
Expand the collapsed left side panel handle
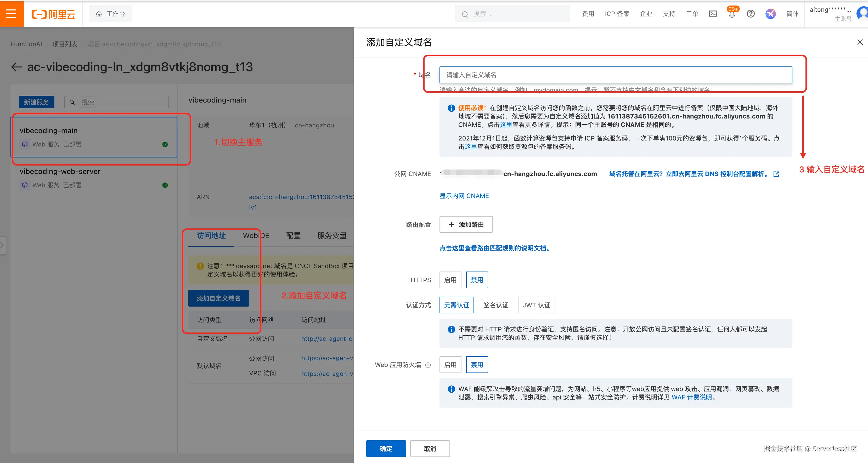coord(3,245)
